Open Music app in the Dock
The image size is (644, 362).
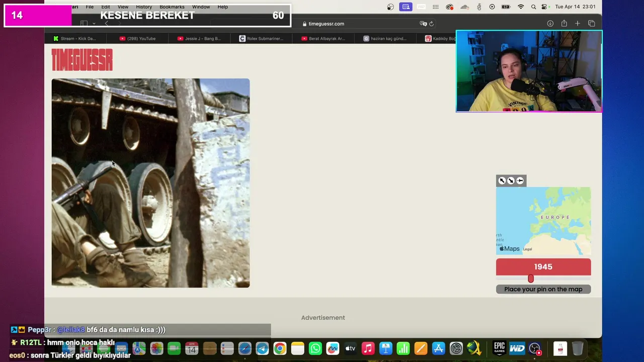(368, 348)
